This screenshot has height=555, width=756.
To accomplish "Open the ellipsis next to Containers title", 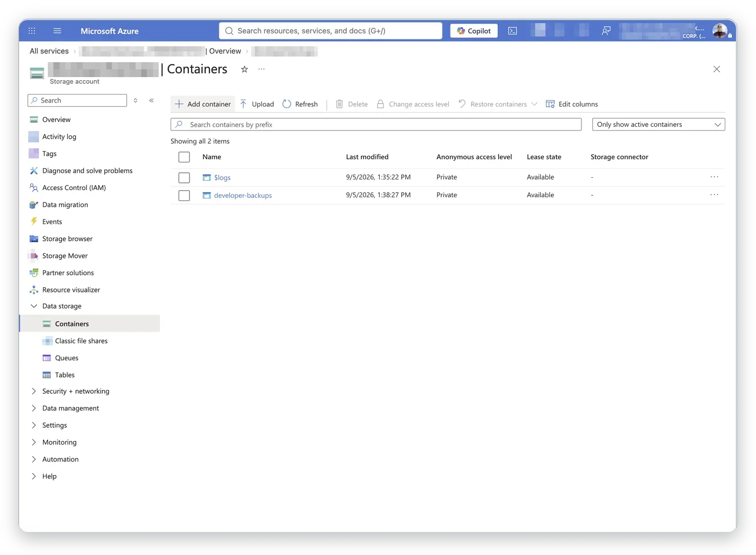I will (x=261, y=69).
